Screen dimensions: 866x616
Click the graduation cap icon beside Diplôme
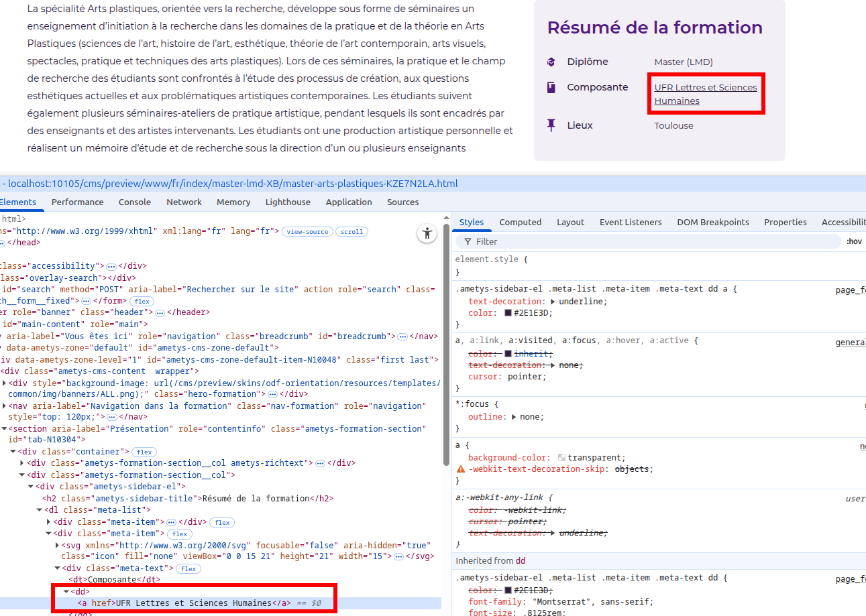point(551,62)
